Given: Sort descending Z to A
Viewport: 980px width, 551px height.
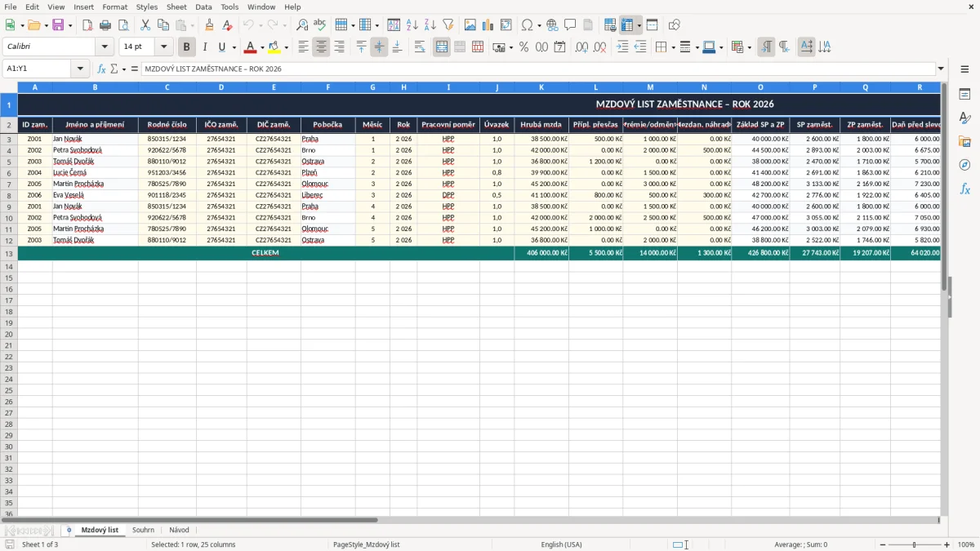Looking at the screenshot, I should [430, 25].
